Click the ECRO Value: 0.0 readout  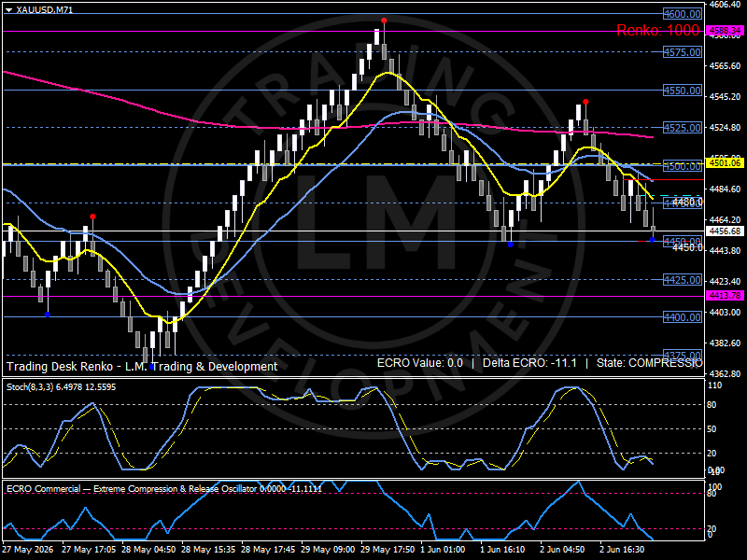419,363
